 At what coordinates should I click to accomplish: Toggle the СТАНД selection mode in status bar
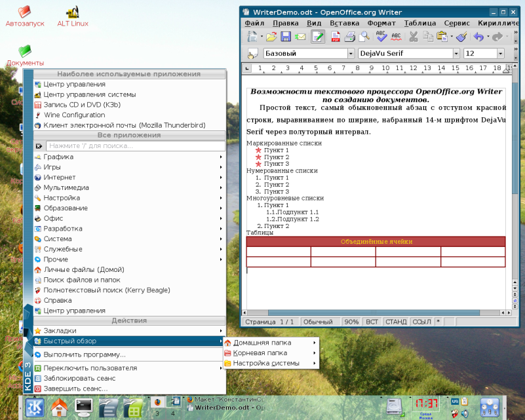(396, 322)
